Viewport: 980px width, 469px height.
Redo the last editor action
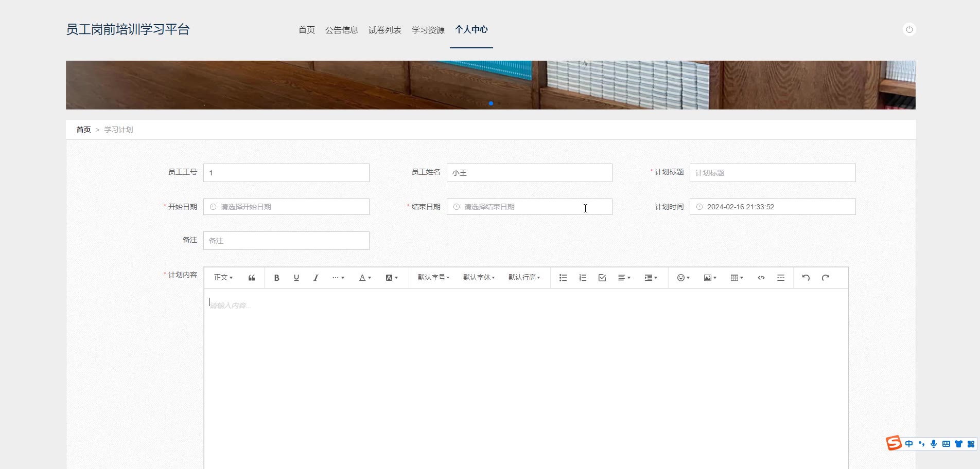pyautogui.click(x=825, y=278)
